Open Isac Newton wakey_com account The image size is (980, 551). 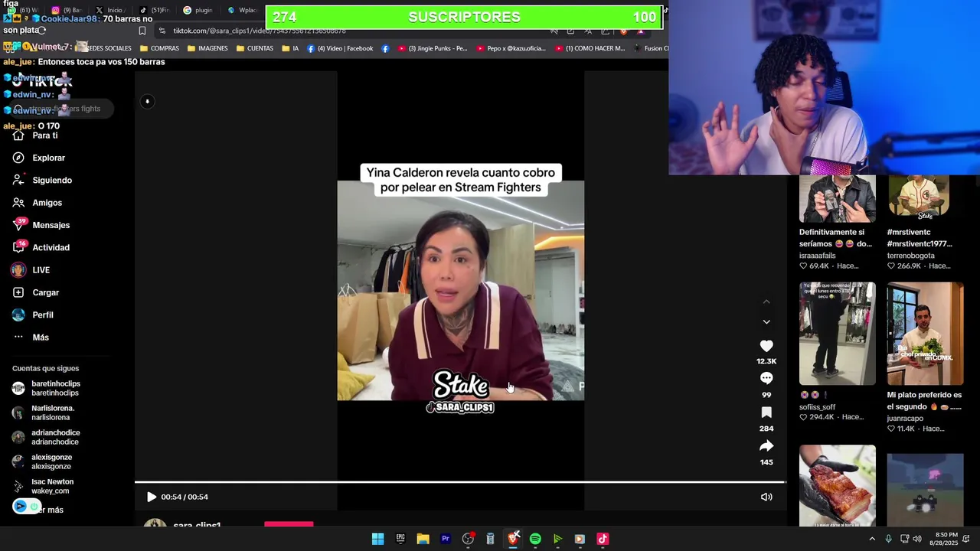43,486
